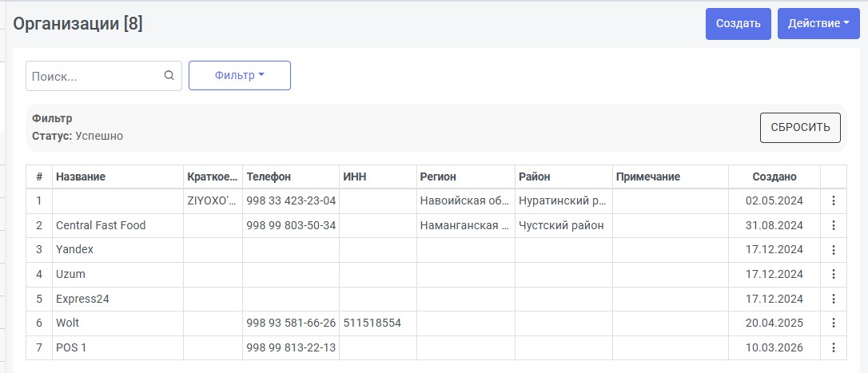Click the date 17.12.2024 in Uzum row
This screenshot has width=868, height=373.
(x=774, y=274)
